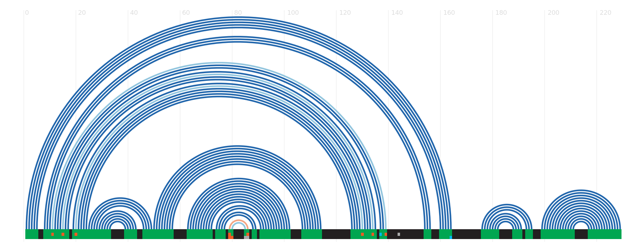Screen dimensions: 644x251
Task: Select the axis label 160
Action: pyautogui.click(x=449, y=13)
